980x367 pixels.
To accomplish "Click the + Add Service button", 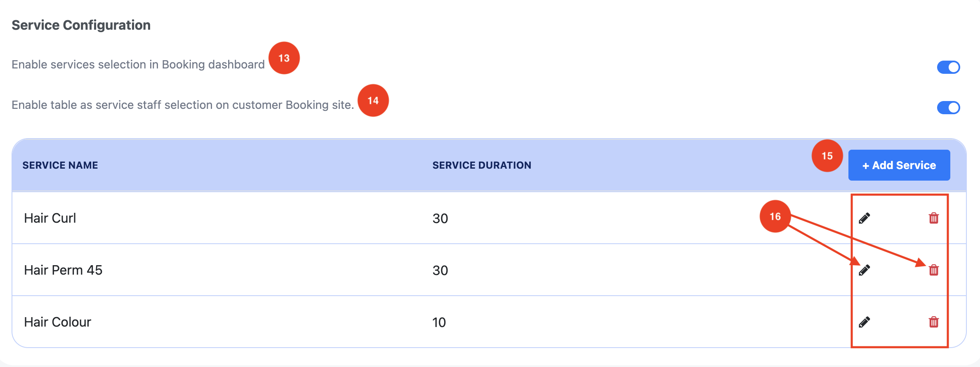I will (899, 165).
